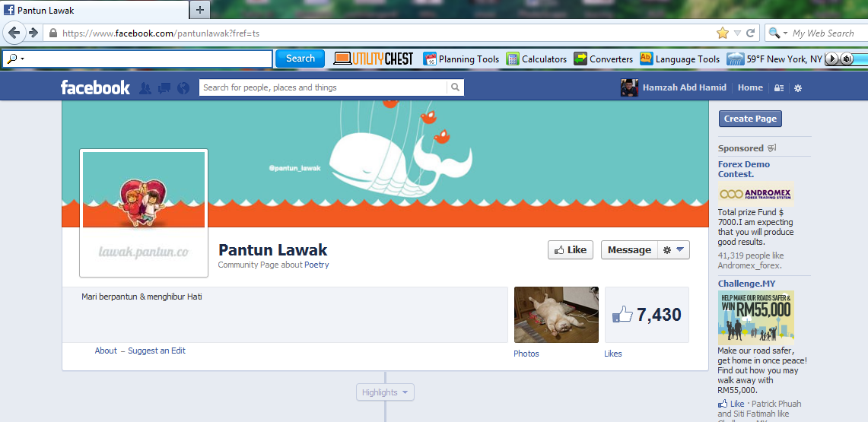
Task: Send a Message to the page
Action: pos(629,250)
